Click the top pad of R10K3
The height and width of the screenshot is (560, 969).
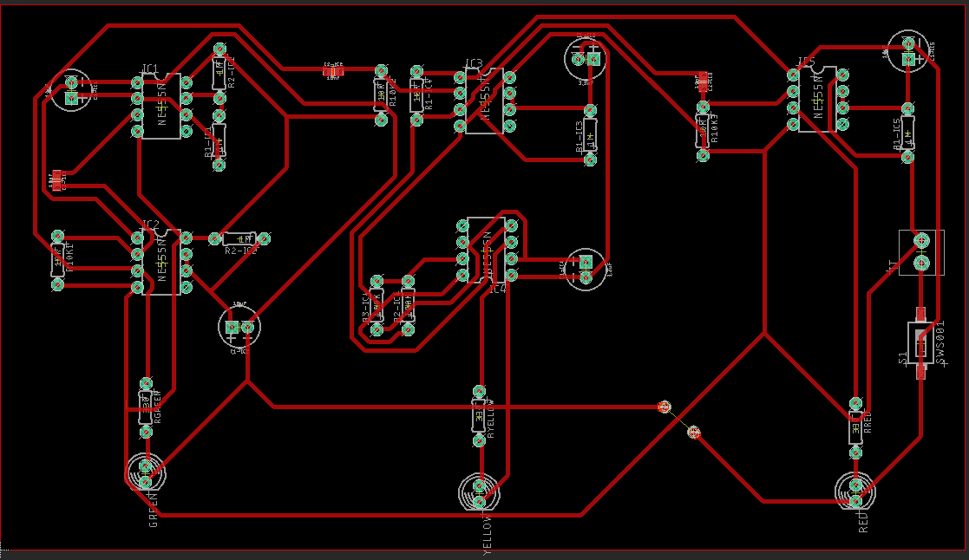coord(703,107)
